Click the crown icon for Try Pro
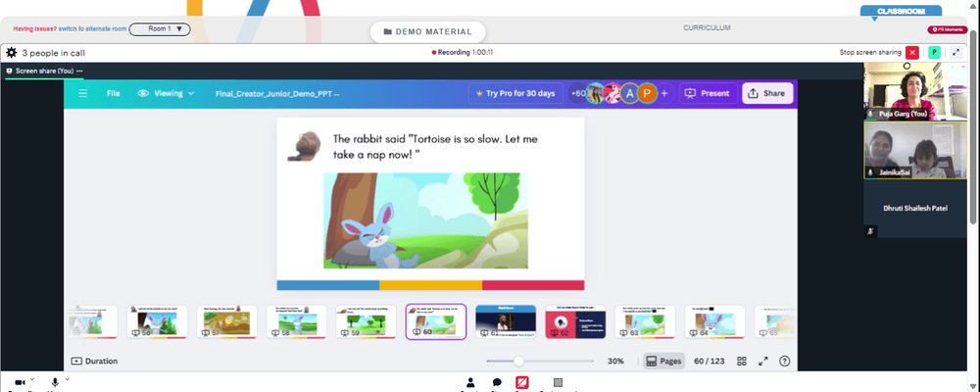 click(x=480, y=94)
